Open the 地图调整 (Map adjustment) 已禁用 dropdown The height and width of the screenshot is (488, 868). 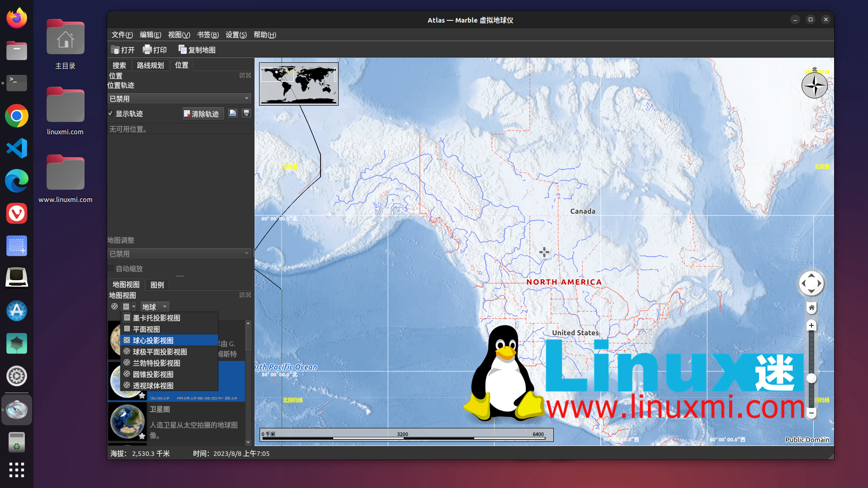point(179,253)
